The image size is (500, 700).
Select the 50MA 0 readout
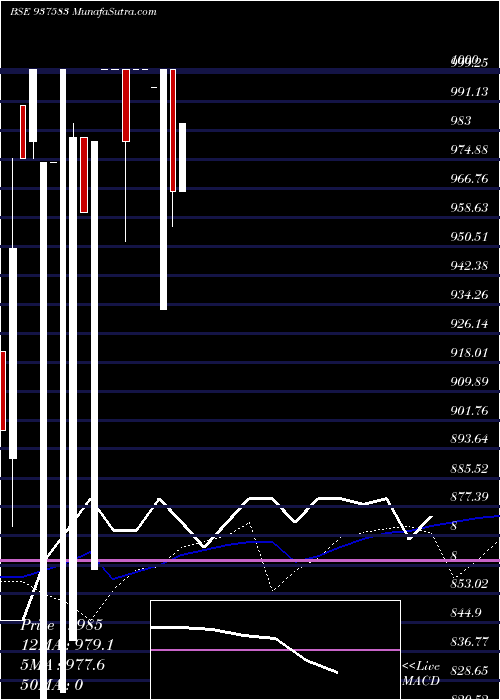pyautogui.click(x=52, y=685)
